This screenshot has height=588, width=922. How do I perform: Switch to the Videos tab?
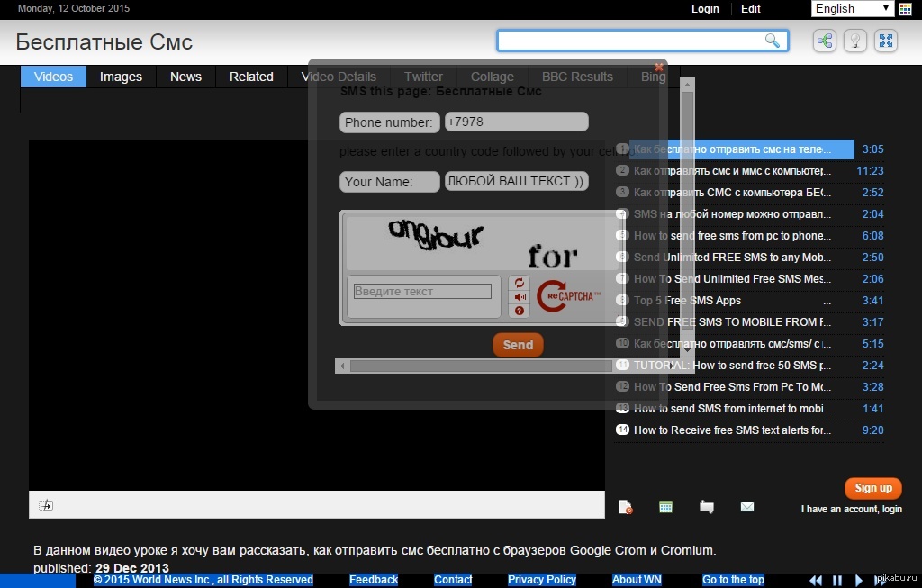pos(53,77)
